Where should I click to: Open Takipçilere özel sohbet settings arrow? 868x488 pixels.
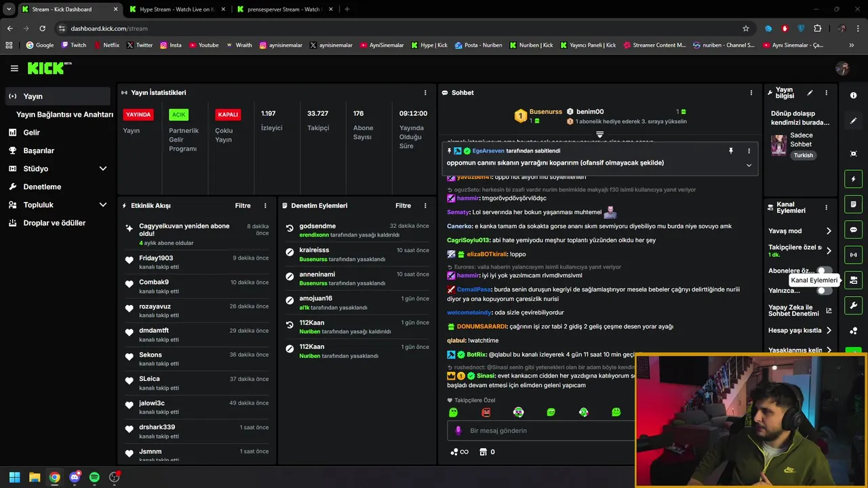tap(829, 251)
